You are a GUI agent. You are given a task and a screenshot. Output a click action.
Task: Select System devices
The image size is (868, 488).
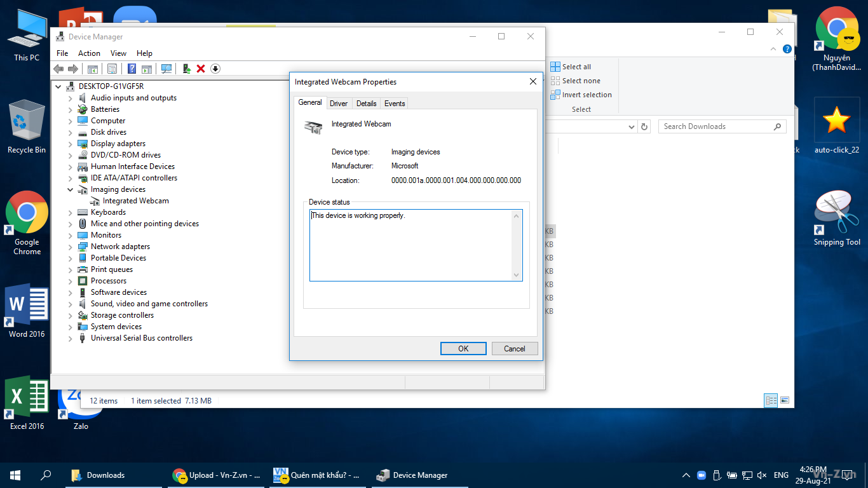click(x=116, y=327)
